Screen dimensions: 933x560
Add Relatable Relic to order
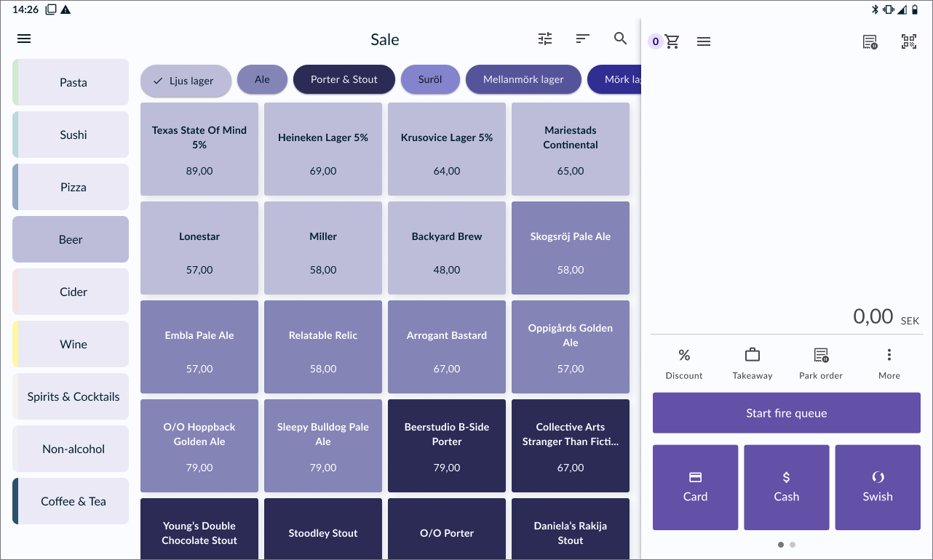click(323, 347)
